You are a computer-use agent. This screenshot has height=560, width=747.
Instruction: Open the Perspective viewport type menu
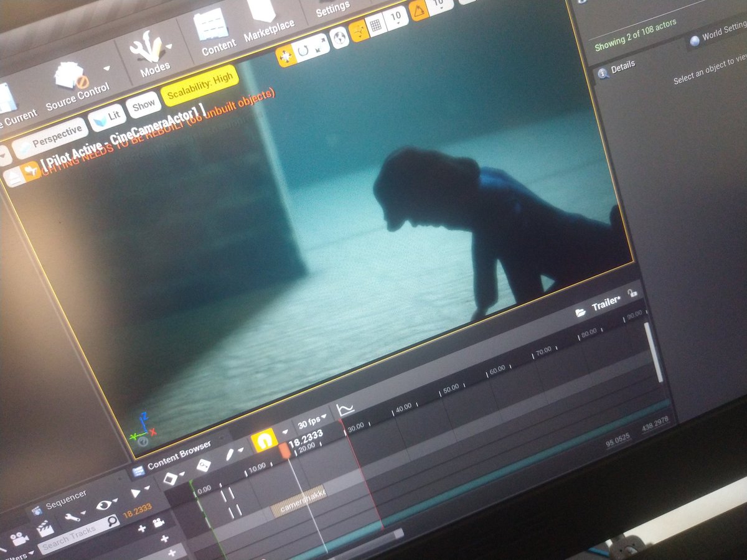click(50, 137)
